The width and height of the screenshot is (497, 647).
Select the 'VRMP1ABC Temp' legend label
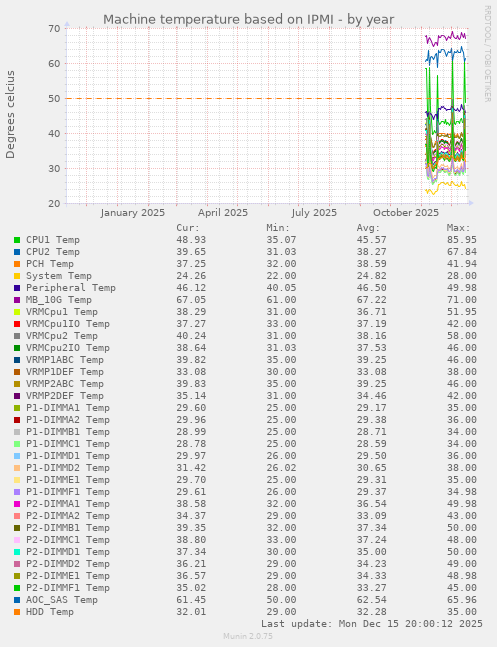coord(65,359)
